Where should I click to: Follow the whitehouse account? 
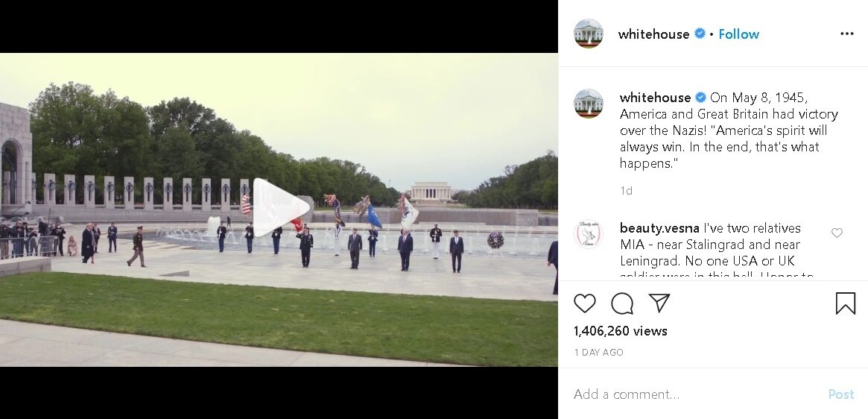tap(739, 34)
